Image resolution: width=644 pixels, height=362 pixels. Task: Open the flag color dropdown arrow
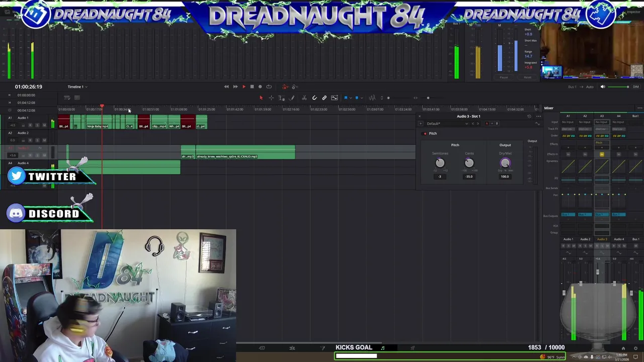351,98
